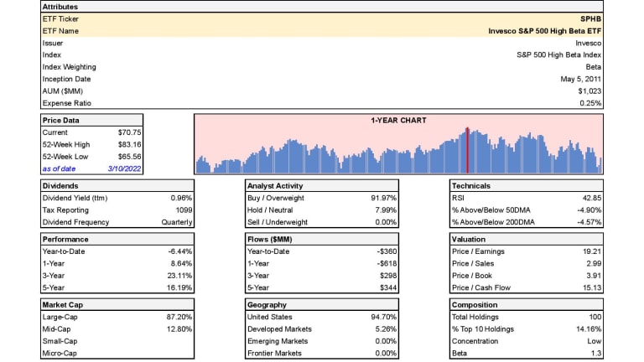The width and height of the screenshot is (644, 362).
Task: Click the Small-Cap row label
Action: click(60, 341)
